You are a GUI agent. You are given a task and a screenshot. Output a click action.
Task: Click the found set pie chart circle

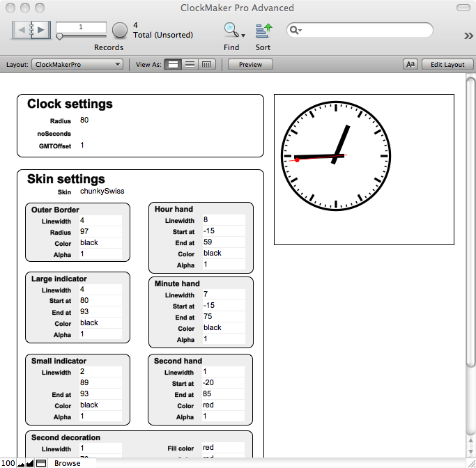click(x=120, y=29)
